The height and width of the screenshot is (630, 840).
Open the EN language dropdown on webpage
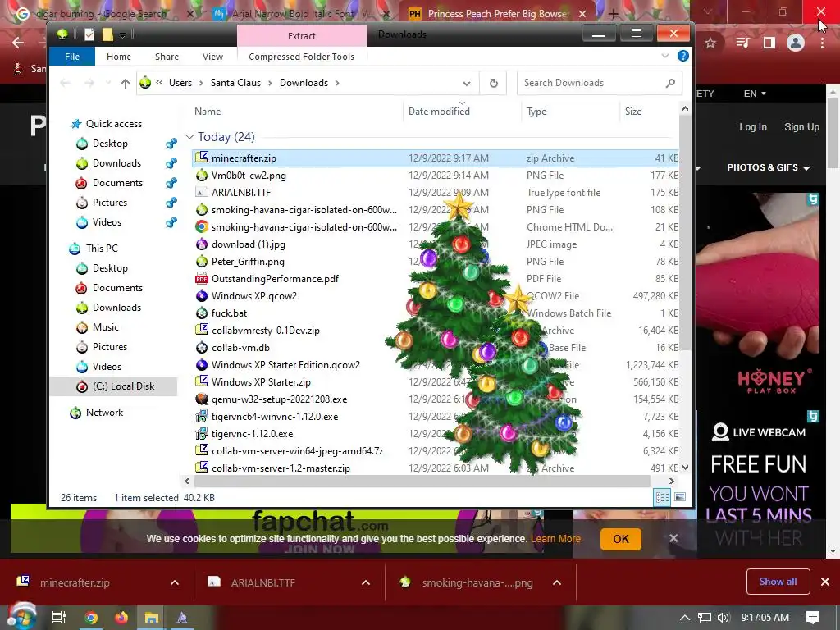[755, 94]
